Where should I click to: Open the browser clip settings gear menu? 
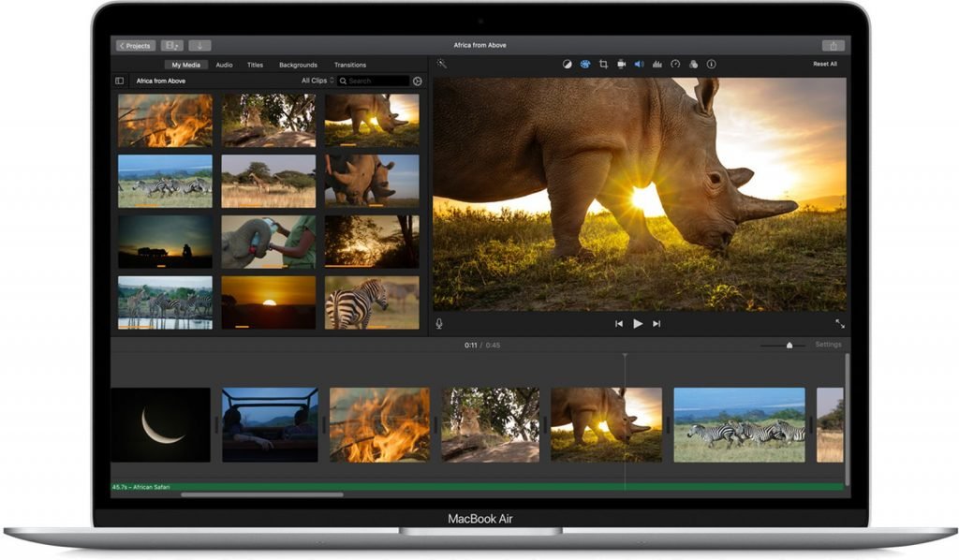pos(417,81)
